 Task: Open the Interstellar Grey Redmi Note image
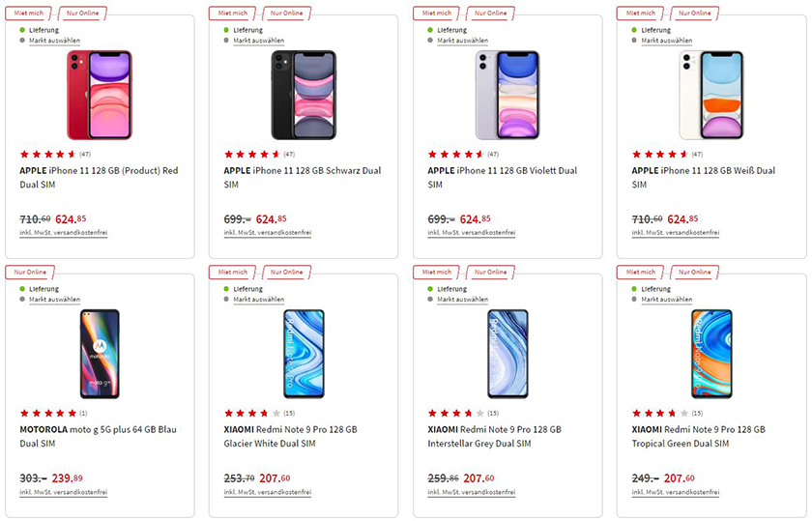tap(507, 354)
